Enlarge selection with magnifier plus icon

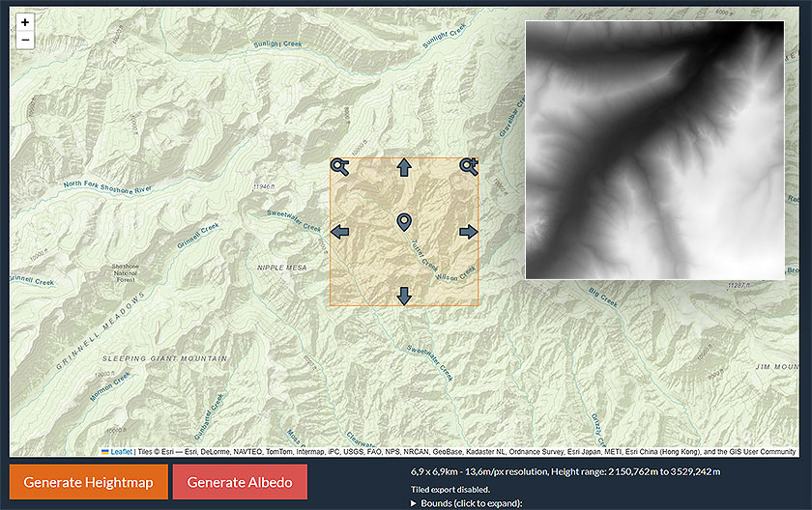click(x=469, y=166)
